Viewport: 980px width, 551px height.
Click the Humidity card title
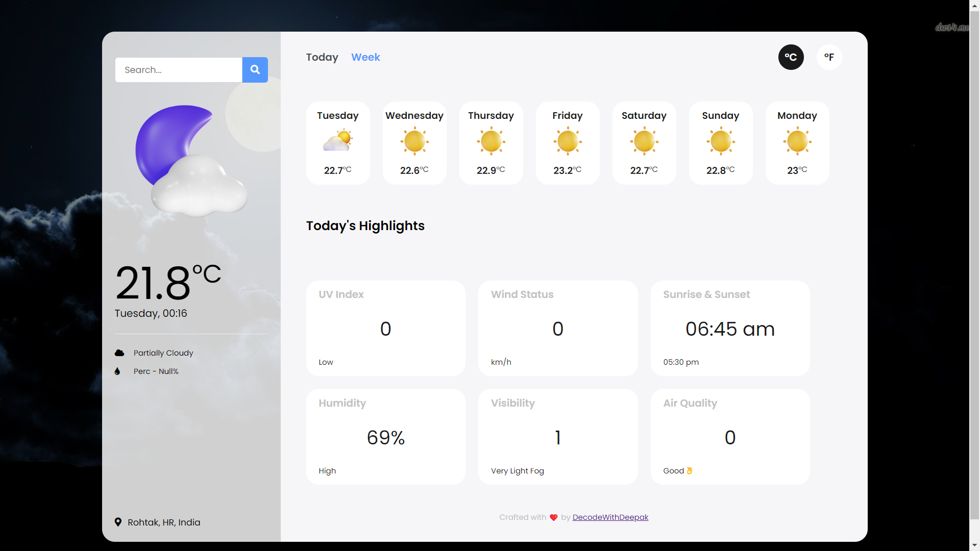[342, 403]
